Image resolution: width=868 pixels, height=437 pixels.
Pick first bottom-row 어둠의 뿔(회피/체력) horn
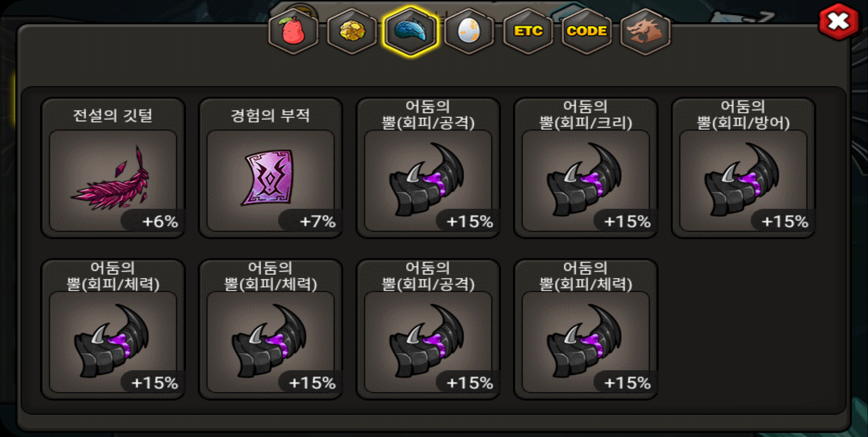coord(113,329)
